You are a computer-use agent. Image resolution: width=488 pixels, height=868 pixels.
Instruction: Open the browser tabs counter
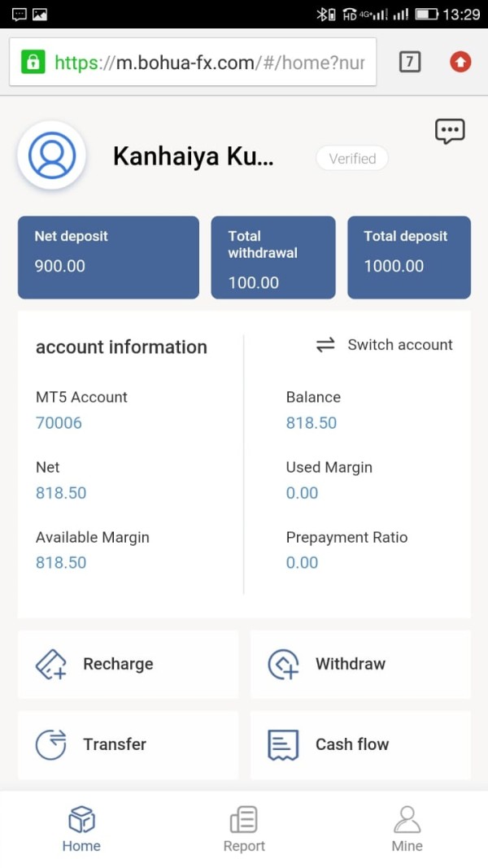click(410, 61)
